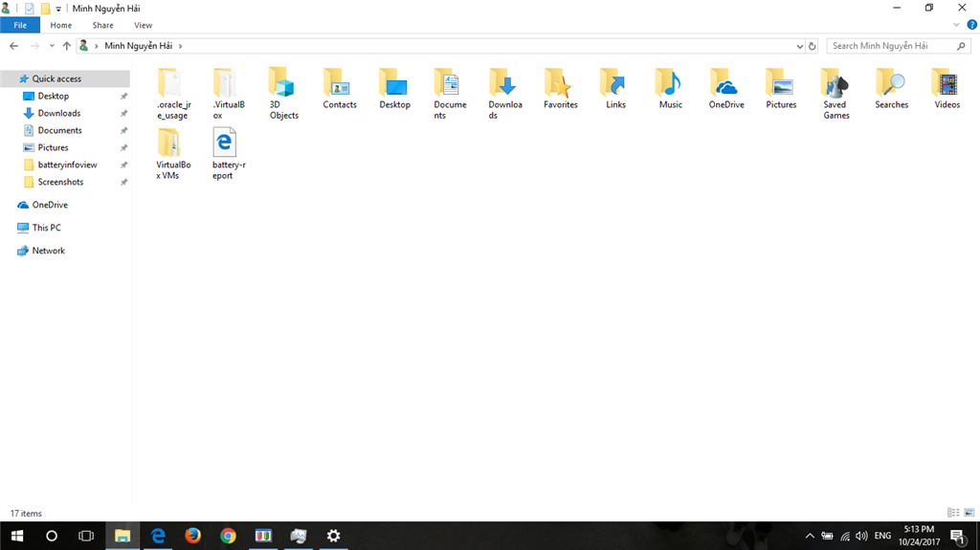Open the File menu

click(20, 25)
